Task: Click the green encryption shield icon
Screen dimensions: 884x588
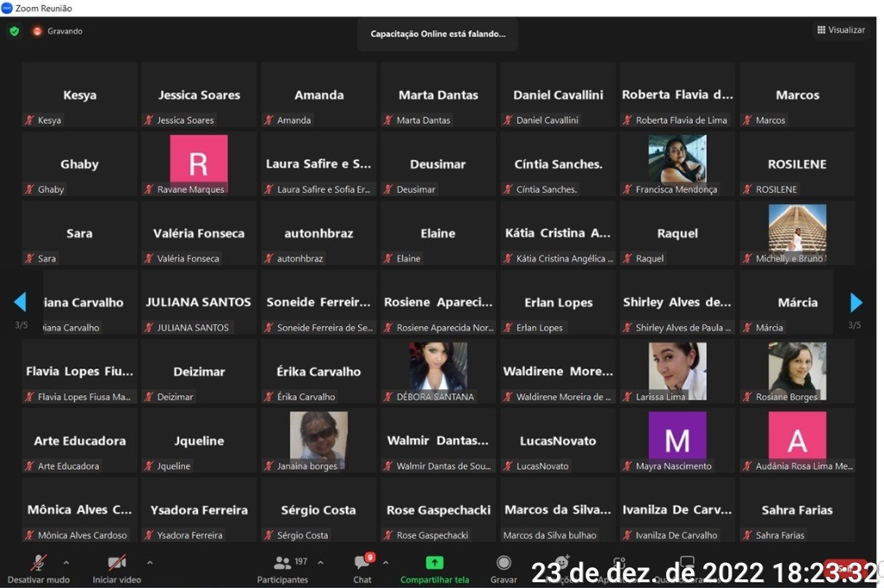Action: pos(14,31)
